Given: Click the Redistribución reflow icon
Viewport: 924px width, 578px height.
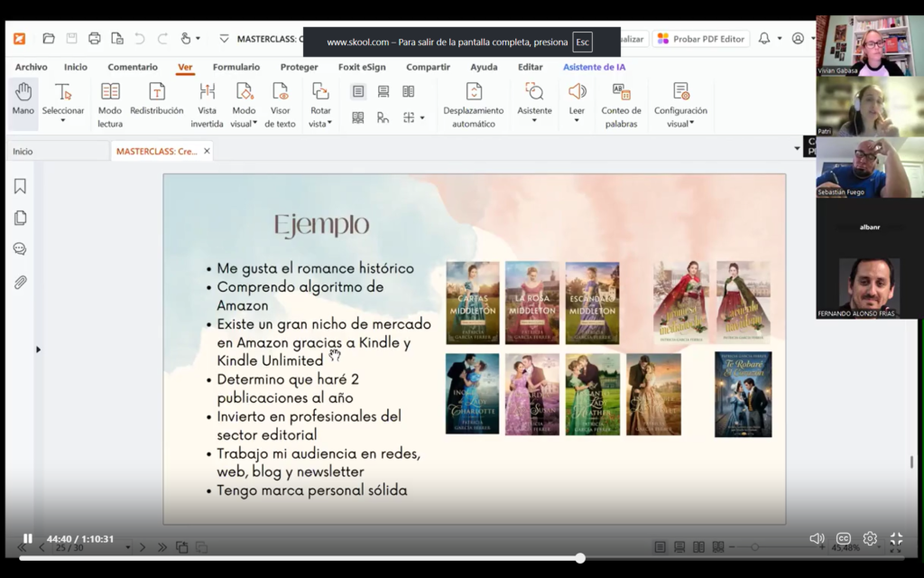Looking at the screenshot, I should [x=157, y=91].
